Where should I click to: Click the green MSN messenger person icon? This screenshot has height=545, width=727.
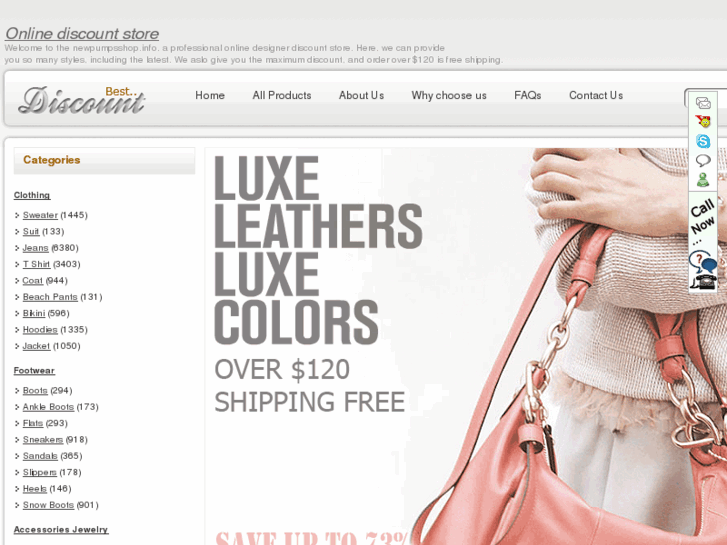tap(703, 180)
